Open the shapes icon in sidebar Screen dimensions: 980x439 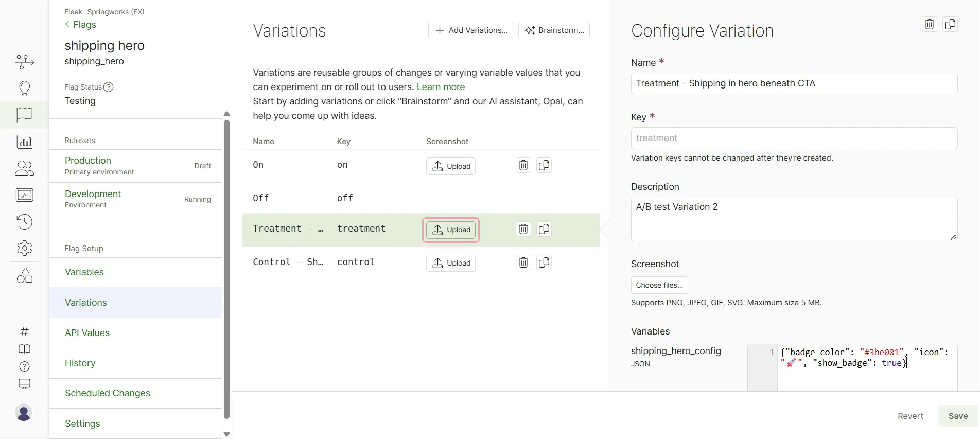[x=24, y=275]
